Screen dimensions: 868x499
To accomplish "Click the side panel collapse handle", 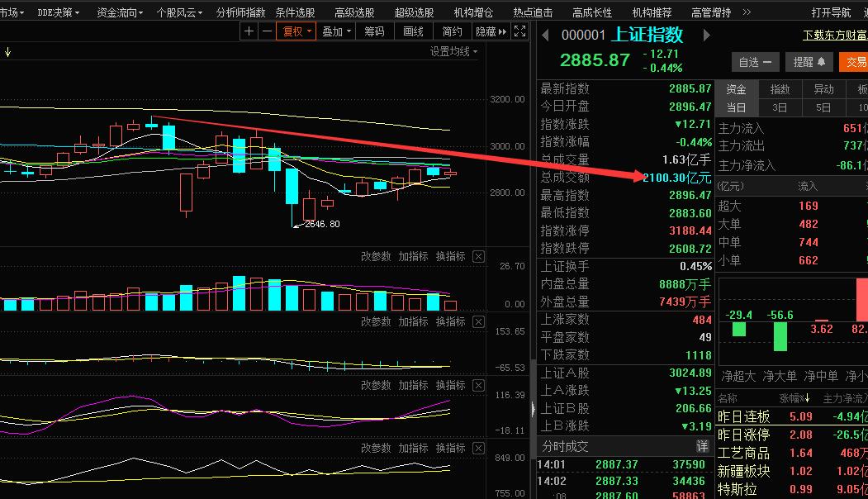I will (x=533, y=409).
